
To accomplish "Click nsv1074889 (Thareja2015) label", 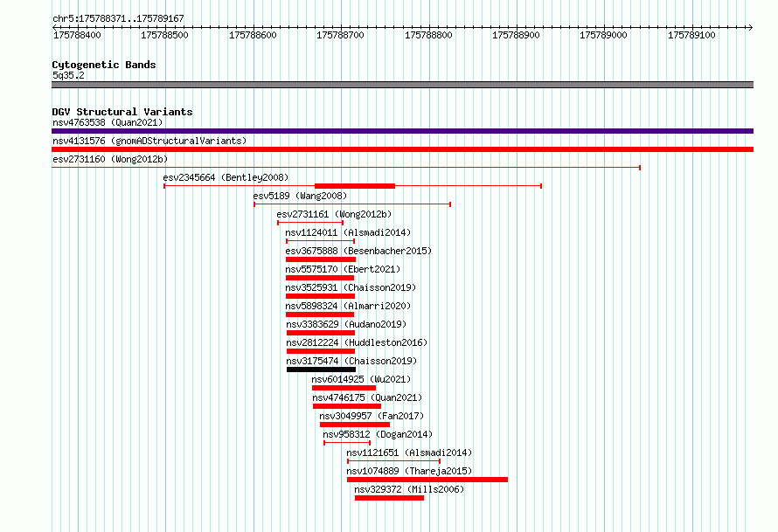I will click(409, 471).
